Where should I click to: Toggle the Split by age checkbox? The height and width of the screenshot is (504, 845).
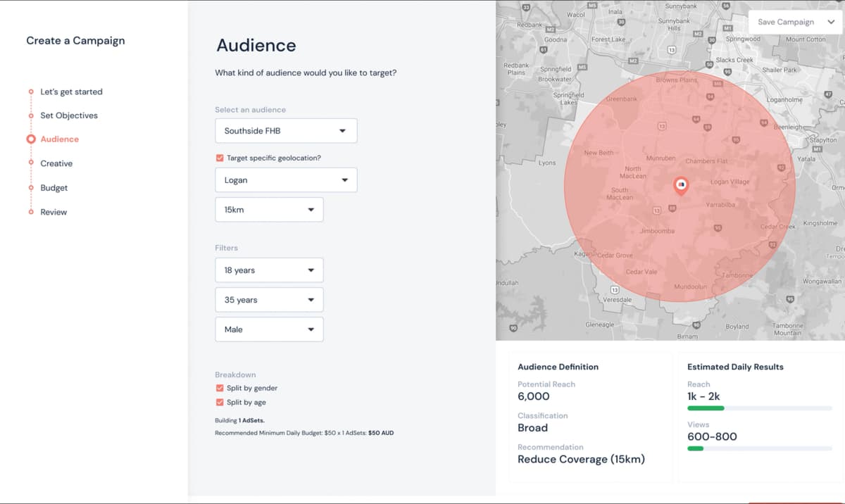[220, 403]
